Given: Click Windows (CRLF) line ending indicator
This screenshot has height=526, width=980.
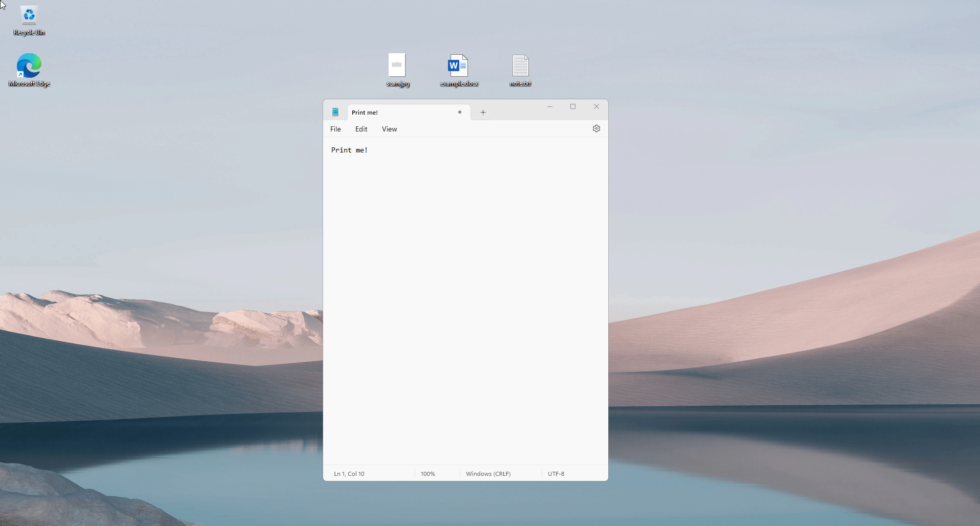Looking at the screenshot, I should pyautogui.click(x=488, y=474).
